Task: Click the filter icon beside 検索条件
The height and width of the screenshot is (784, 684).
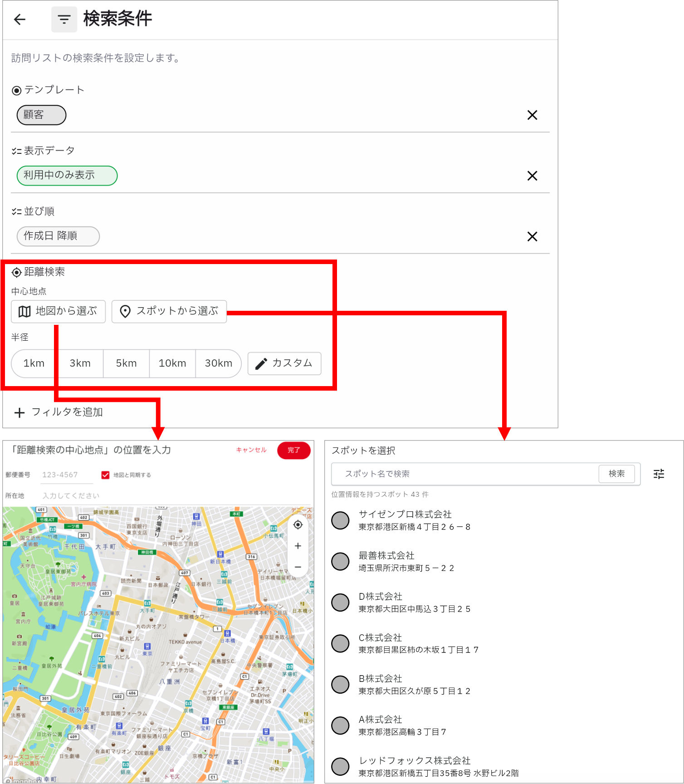Action: [64, 20]
